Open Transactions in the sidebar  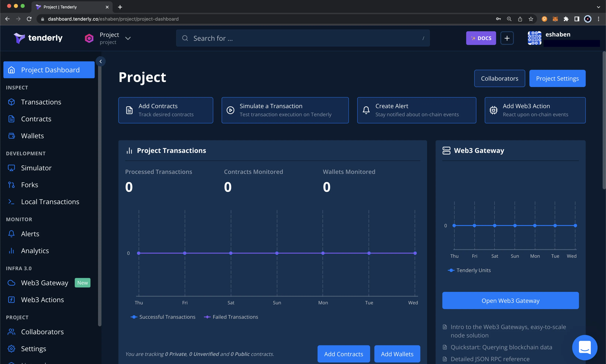41,102
